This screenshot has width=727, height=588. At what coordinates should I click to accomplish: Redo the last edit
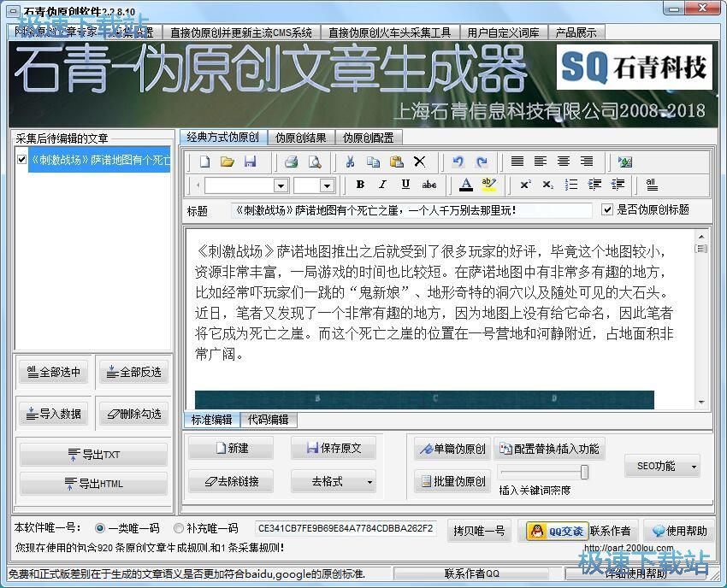pyautogui.click(x=482, y=162)
